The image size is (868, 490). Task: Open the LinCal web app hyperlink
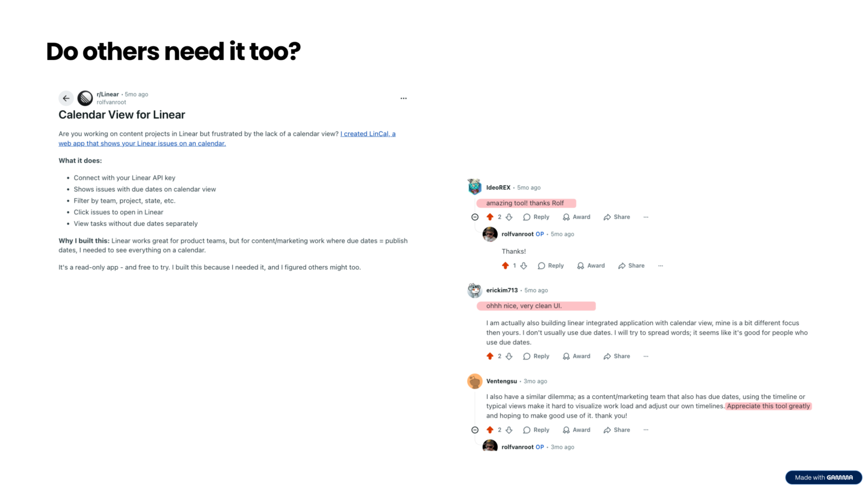[x=367, y=134]
